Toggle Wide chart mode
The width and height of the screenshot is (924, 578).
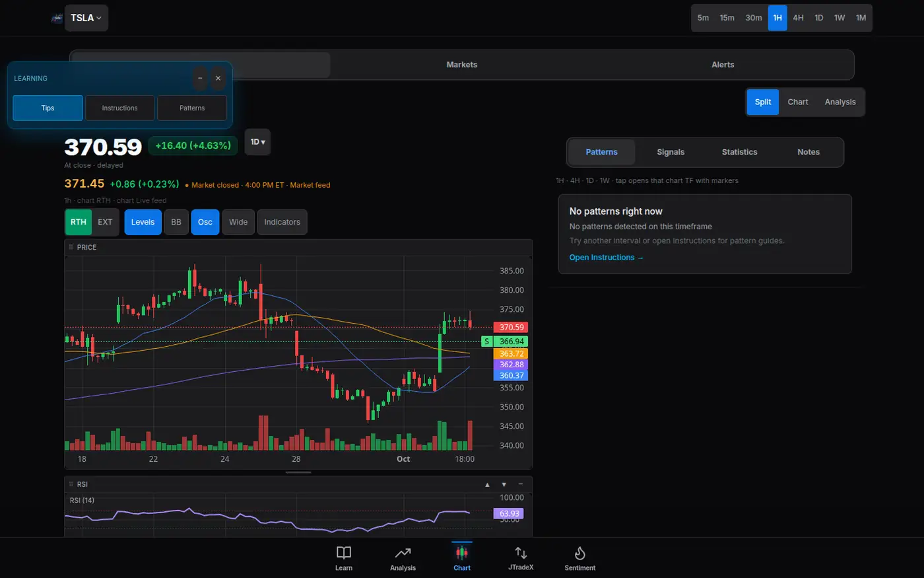pyautogui.click(x=238, y=222)
